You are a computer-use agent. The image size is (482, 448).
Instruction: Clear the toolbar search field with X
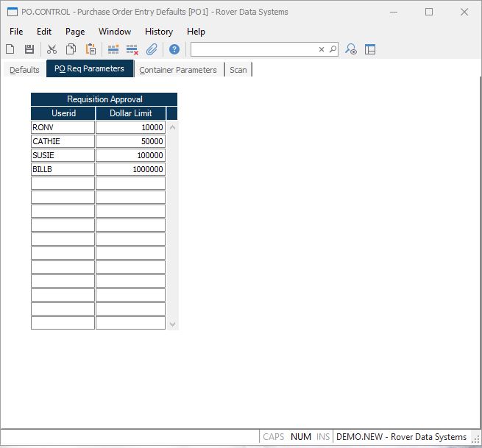(322, 49)
